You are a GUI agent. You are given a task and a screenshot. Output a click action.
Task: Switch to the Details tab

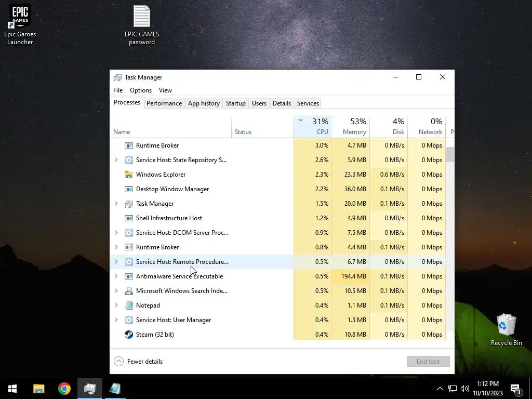282,103
